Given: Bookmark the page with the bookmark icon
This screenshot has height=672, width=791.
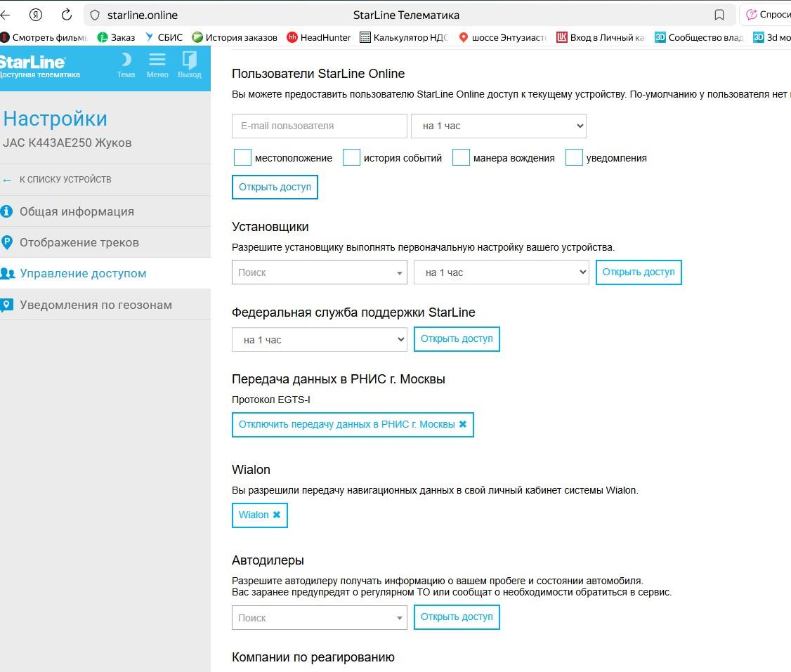Looking at the screenshot, I should [719, 15].
